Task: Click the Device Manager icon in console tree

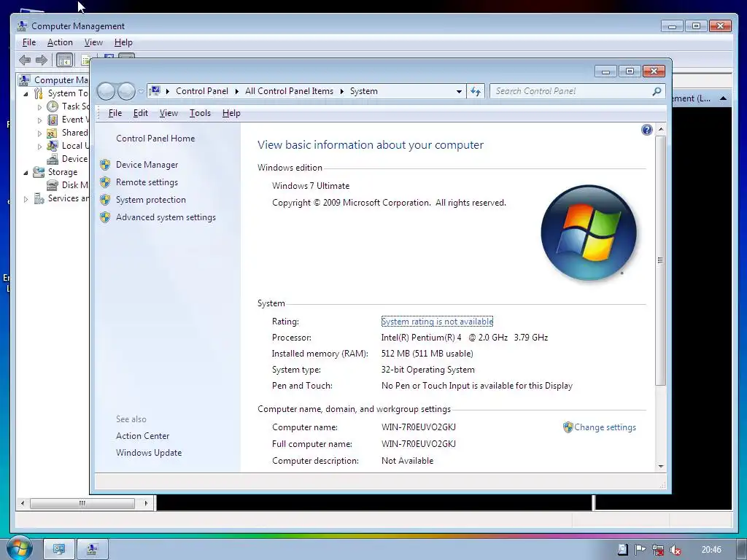Action: [53, 159]
